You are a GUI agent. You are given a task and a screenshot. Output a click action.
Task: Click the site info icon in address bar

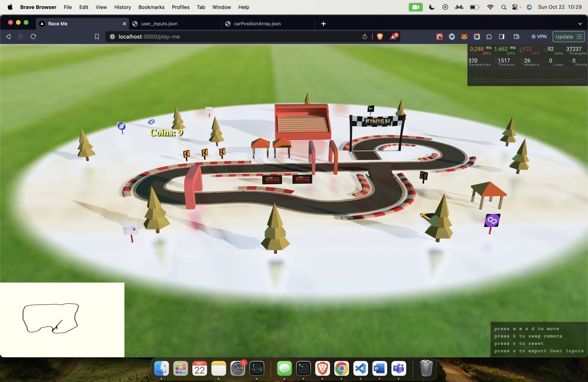(x=112, y=36)
